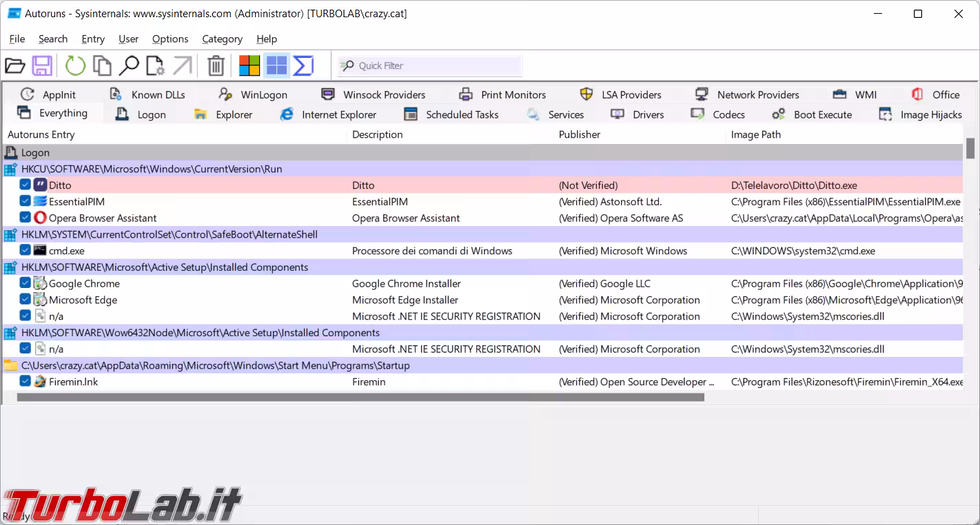
Task: Toggle the hide Microsoft entries icon
Action: (x=249, y=66)
